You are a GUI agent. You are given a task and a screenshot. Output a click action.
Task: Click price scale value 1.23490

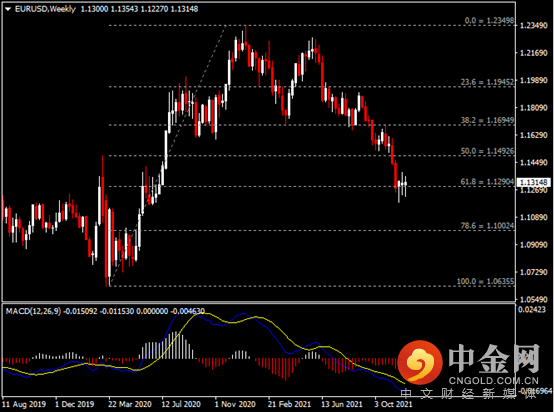(534, 25)
